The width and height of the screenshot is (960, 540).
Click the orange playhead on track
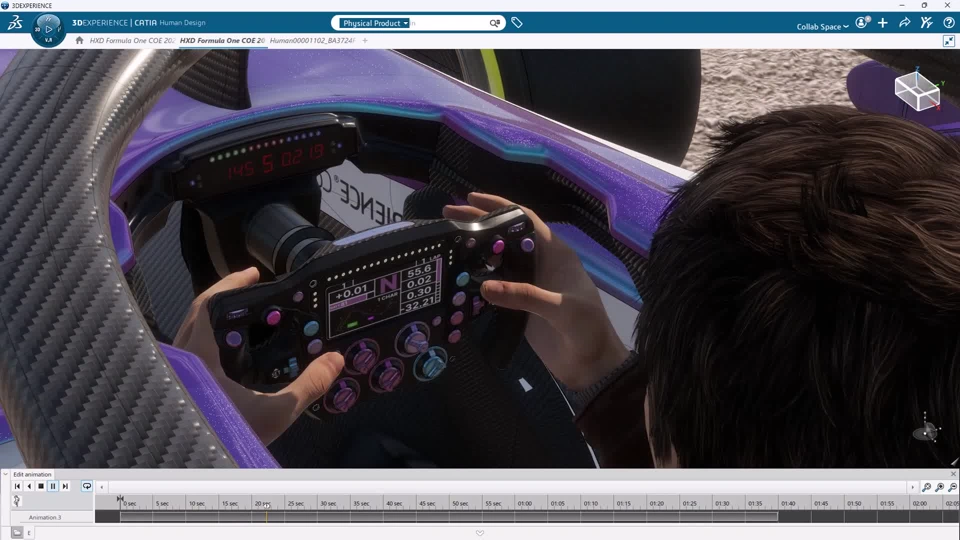tap(266, 516)
